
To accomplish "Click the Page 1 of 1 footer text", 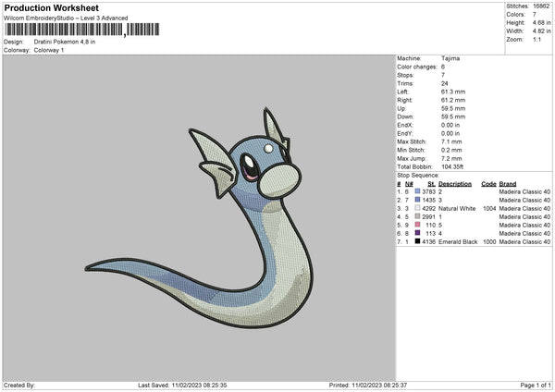I will click(536, 385).
